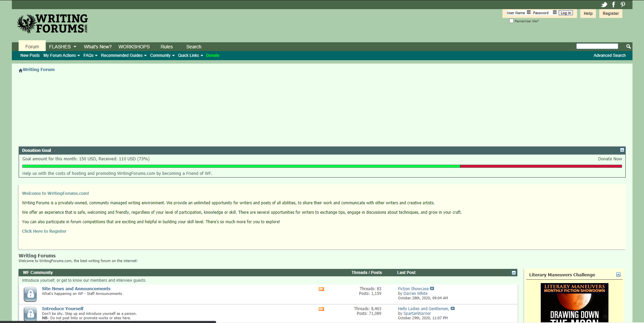This screenshot has width=644, height=323.
Task: Click the keyboard icon in User Name field
Action: [529, 12]
